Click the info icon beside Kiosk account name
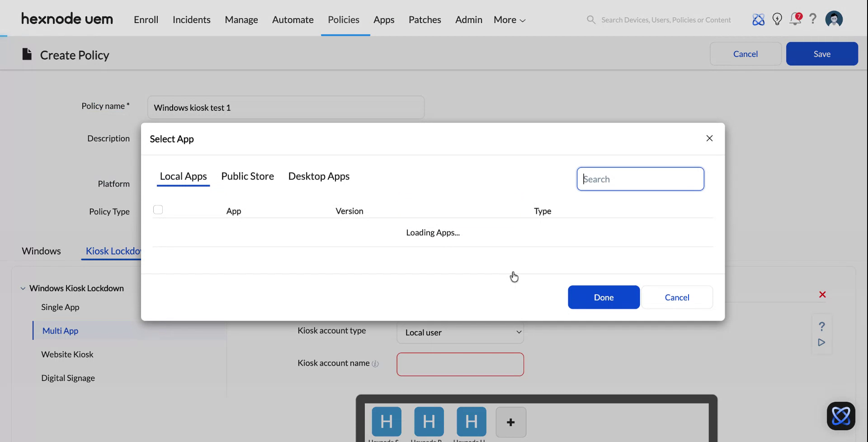 click(376, 363)
